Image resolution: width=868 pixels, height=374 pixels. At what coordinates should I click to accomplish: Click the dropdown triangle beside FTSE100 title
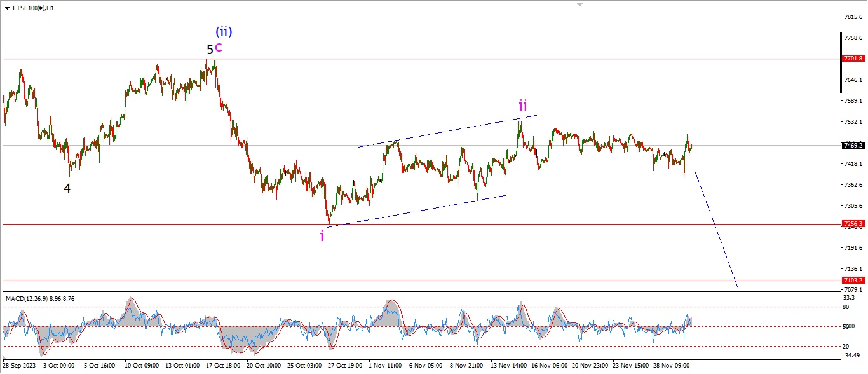point(6,8)
